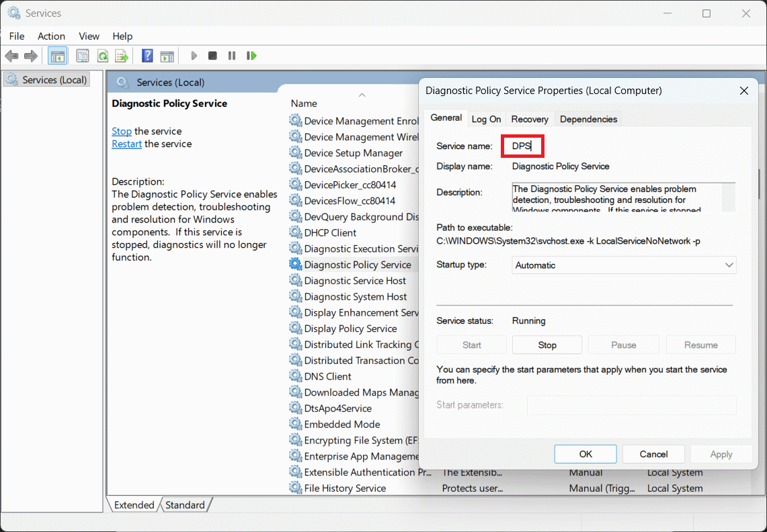767x532 pixels.
Task: Open the Dependencies tab
Action: click(x=588, y=119)
